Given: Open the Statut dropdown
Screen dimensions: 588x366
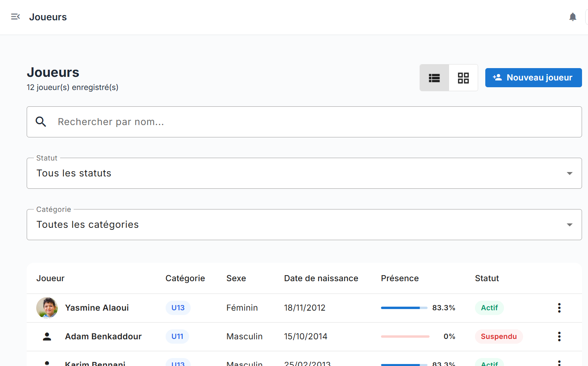Looking at the screenshot, I should point(304,173).
